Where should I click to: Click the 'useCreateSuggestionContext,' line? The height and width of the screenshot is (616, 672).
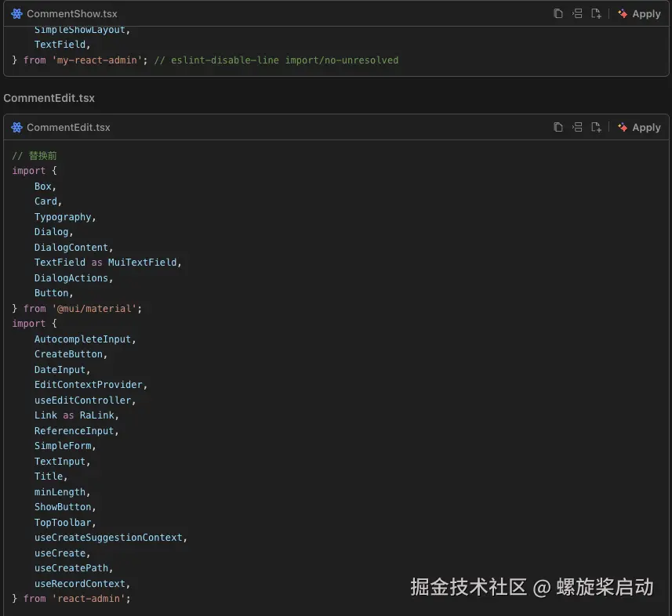click(x=111, y=538)
